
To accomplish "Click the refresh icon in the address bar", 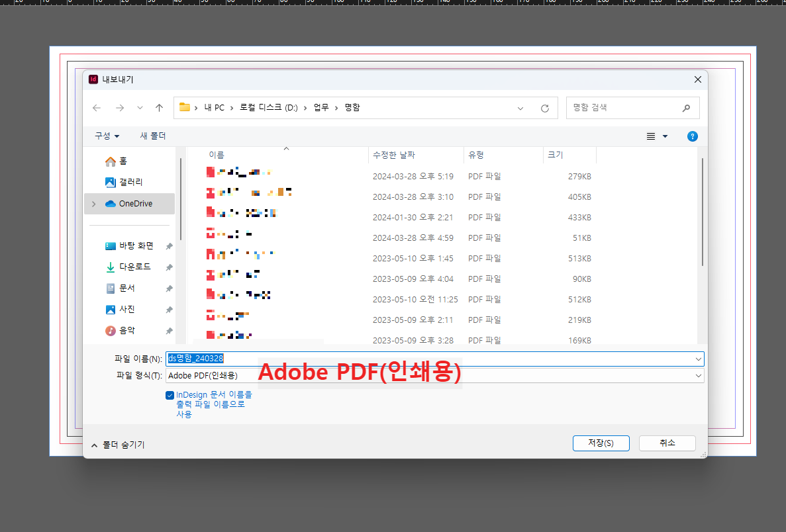I will tap(545, 107).
